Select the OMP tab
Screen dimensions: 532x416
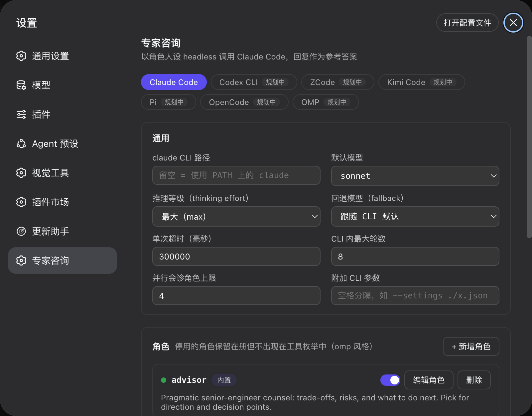click(x=326, y=102)
